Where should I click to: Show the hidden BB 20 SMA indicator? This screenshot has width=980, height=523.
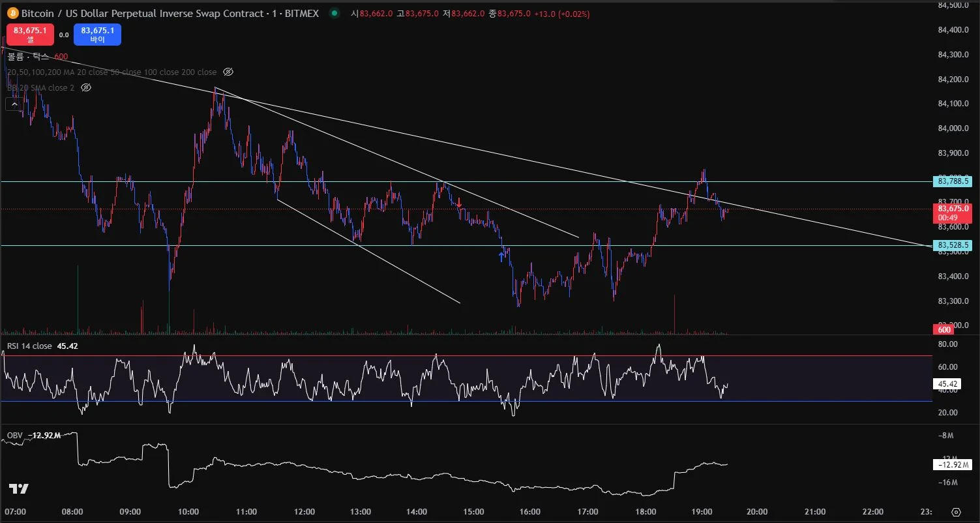86,87
